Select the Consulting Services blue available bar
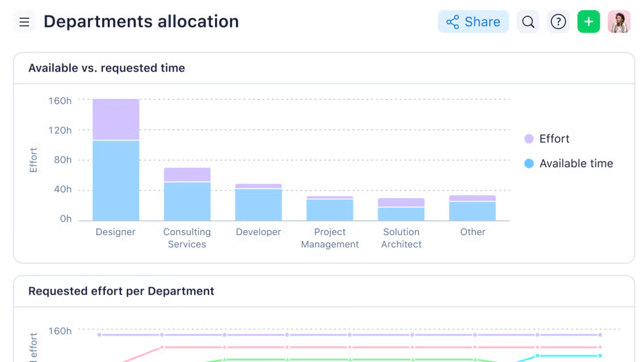This screenshot has width=644, height=362. [x=187, y=202]
